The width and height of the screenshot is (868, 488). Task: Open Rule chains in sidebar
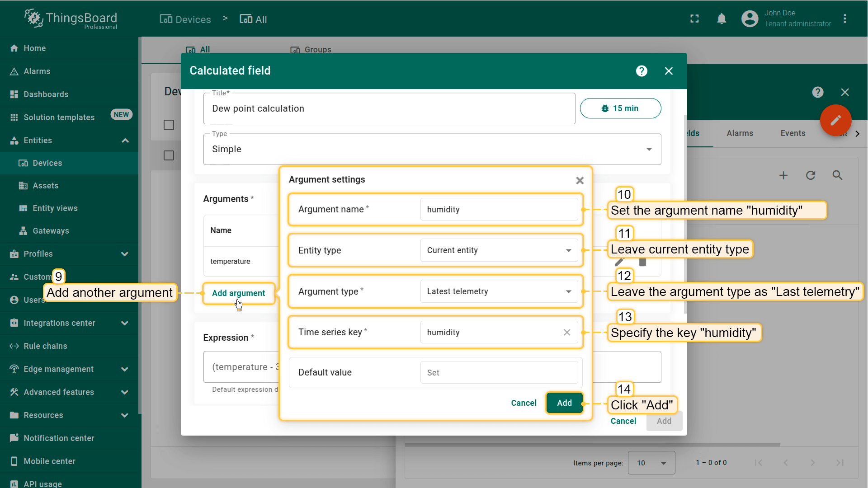click(45, 346)
